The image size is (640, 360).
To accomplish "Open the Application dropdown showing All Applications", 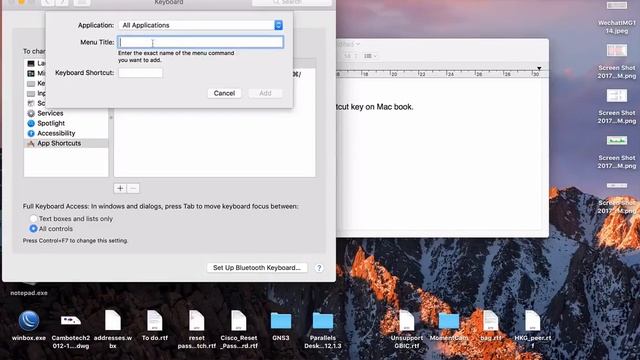I will click(200, 25).
